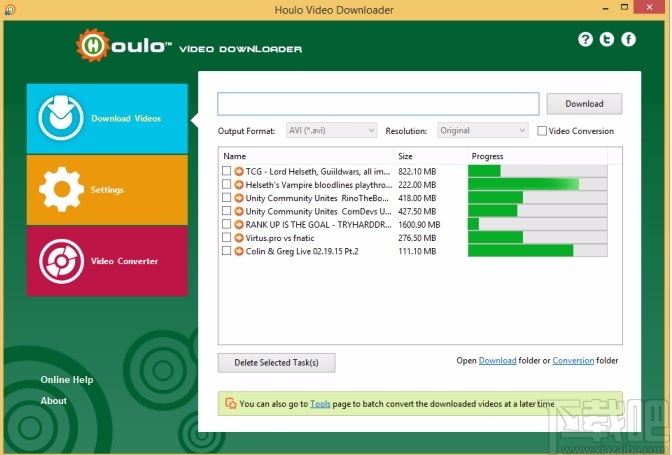
Task: Click progress bar for Colin & Greg Live
Action: 537,251
